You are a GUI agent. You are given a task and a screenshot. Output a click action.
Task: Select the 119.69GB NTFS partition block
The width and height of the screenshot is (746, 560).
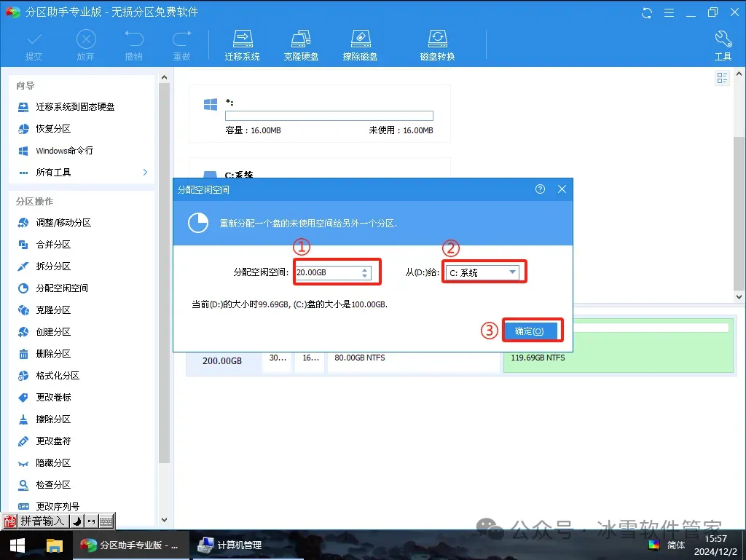618,346
